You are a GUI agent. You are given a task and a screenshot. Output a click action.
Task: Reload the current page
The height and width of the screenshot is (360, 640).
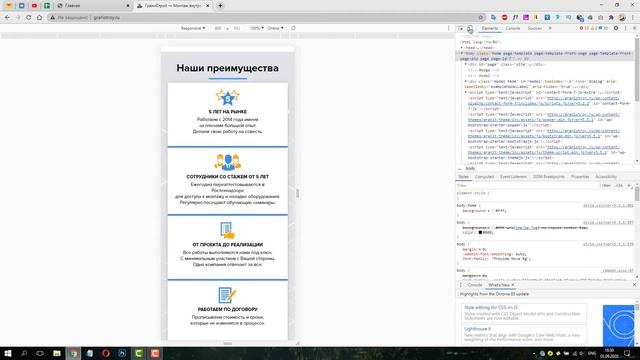[x=29, y=18]
